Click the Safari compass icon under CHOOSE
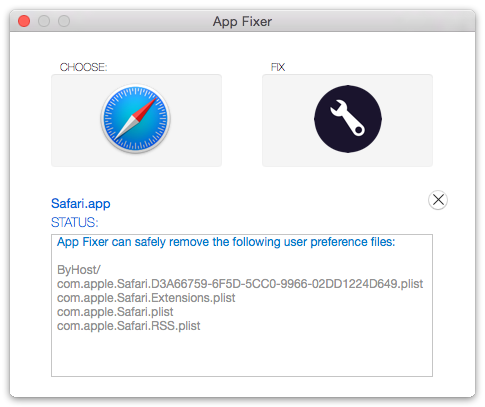 tap(136, 119)
